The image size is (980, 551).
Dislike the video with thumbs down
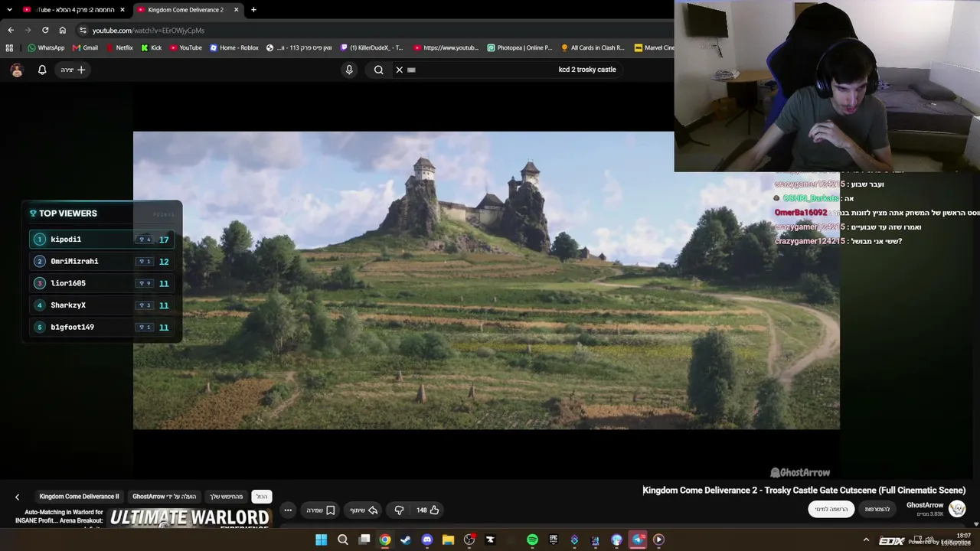pos(399,510)
